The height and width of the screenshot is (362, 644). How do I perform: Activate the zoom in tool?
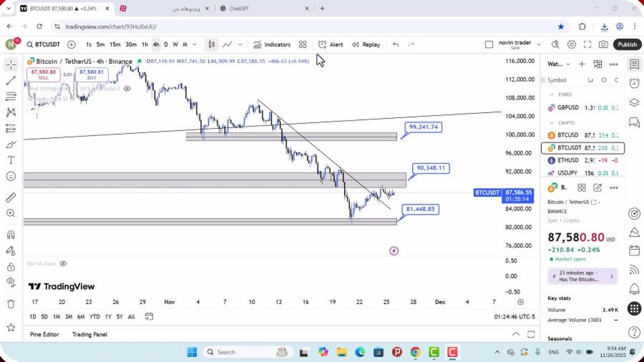[x=11, y=213]
